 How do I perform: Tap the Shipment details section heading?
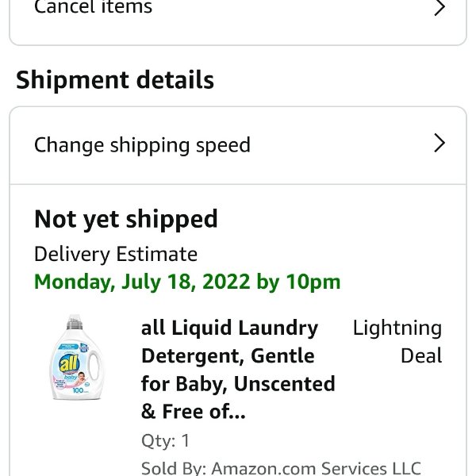[115, 80]
